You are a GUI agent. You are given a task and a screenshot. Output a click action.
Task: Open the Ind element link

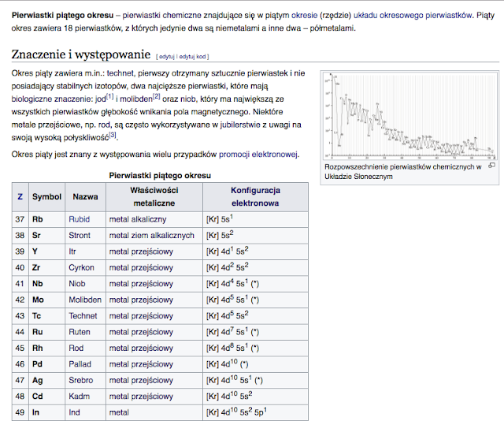pyautogui.click(x=74, y=412)
